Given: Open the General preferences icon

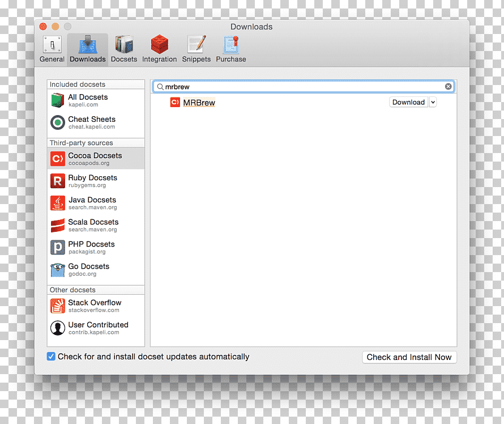Looking at the screenshot, I should click(x=52, y=44).
